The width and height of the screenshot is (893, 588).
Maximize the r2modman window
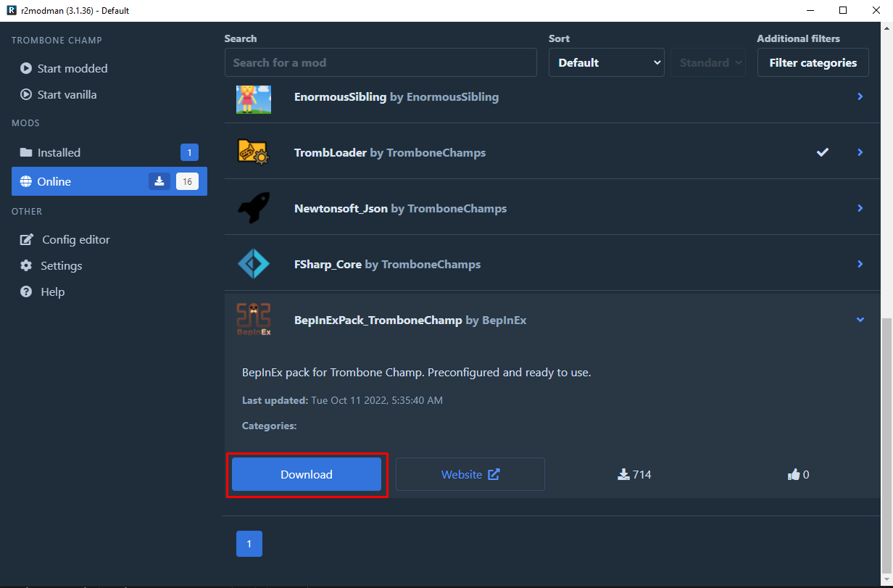pyautogui.click(x=843, y=10)
